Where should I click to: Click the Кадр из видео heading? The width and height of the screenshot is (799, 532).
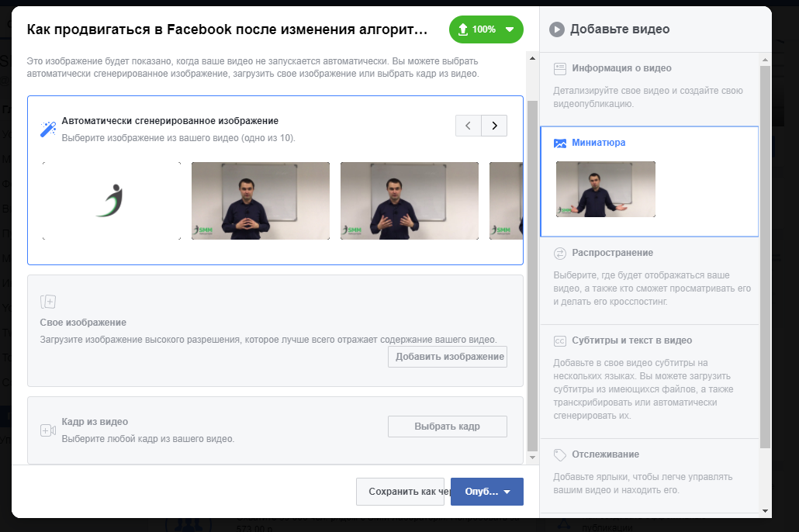coord(95,422)
